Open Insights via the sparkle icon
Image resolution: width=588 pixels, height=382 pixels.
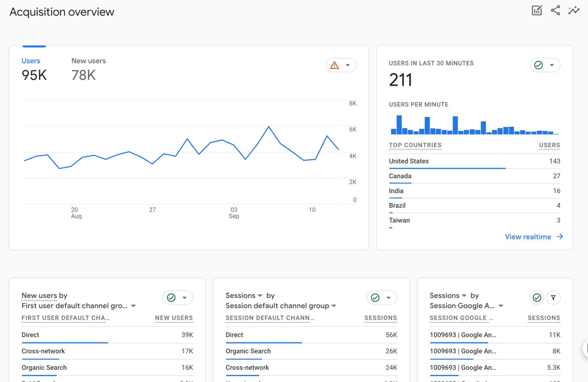pyautogui.click(x=573, y=10)
